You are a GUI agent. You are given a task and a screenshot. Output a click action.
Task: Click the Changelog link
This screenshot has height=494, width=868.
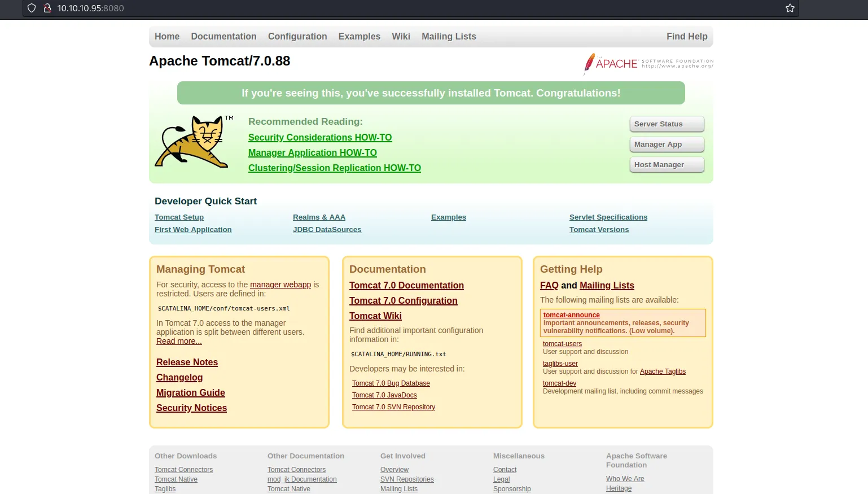click(x=179, y=377)
